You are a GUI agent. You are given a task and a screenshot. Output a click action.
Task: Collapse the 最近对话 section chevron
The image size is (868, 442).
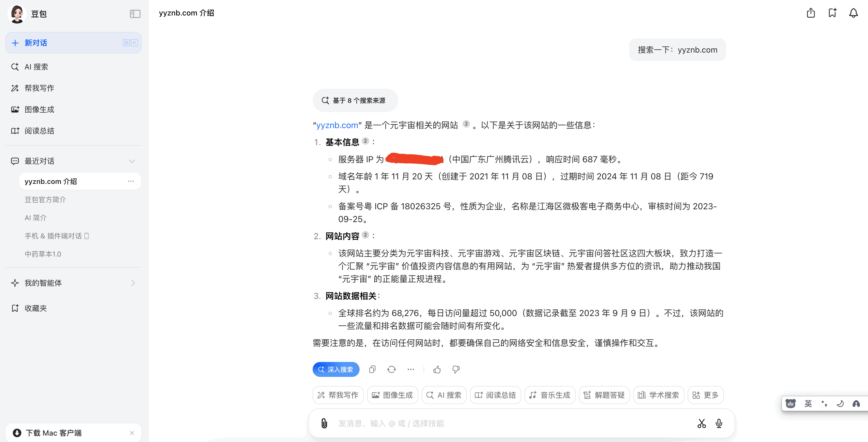[x=132, y=161]
